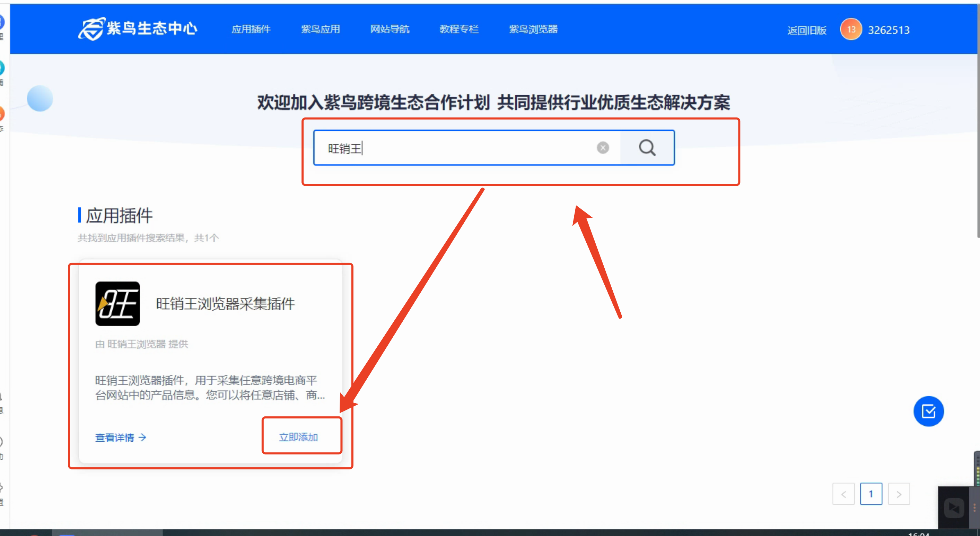Image resolution: width=980 pixels, height=536 pixels.
Task: Select page 1 in pagination
Action: [871, 494]
